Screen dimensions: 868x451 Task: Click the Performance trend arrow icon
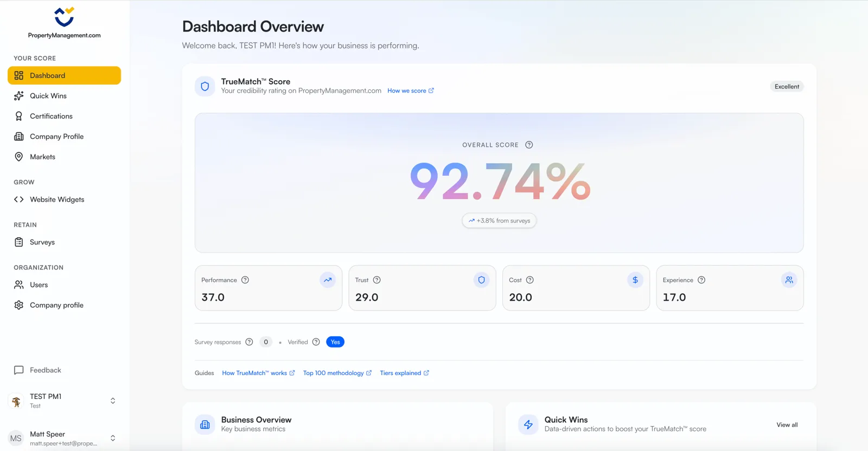pyautogui.click(x=328, y=280)
